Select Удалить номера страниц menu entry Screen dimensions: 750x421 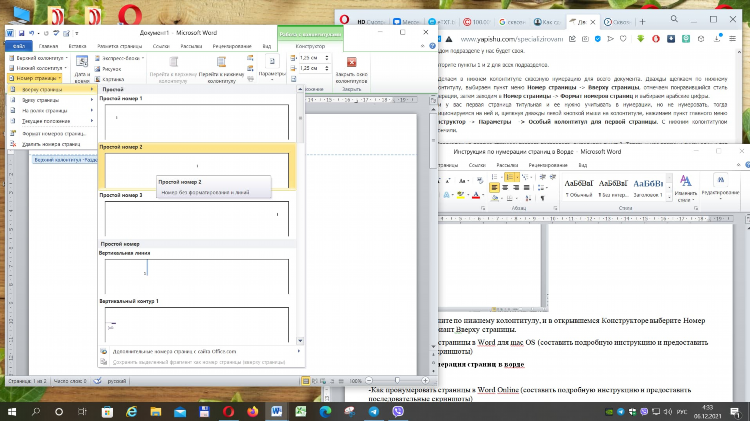point(52,144)
